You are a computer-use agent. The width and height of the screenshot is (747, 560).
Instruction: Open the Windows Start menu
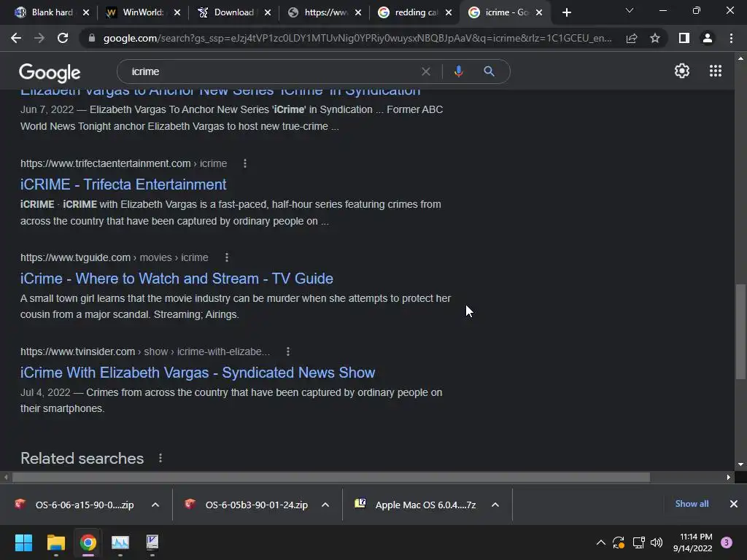(x=23, y=542)
